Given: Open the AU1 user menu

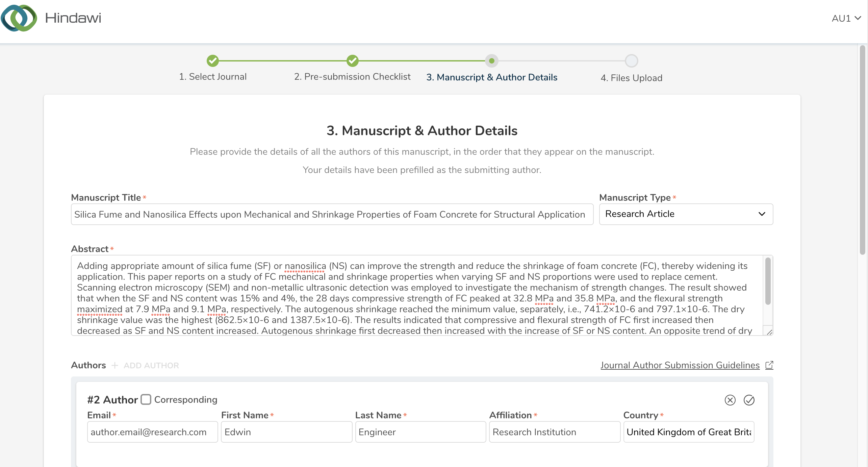Looking at the screenshot, I should pos(846,18).
